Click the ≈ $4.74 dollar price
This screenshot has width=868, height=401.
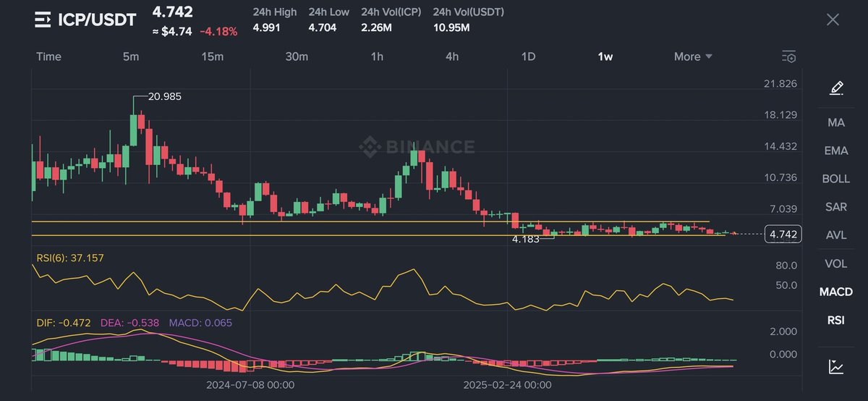(172, 31)
